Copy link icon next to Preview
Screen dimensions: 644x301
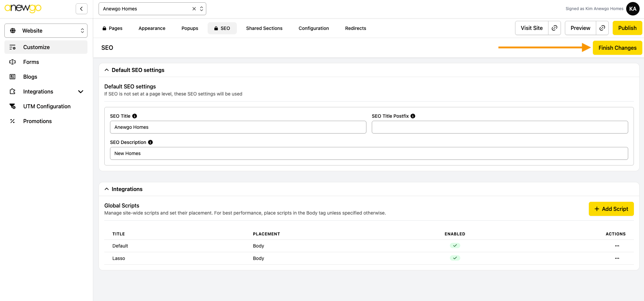602,28
